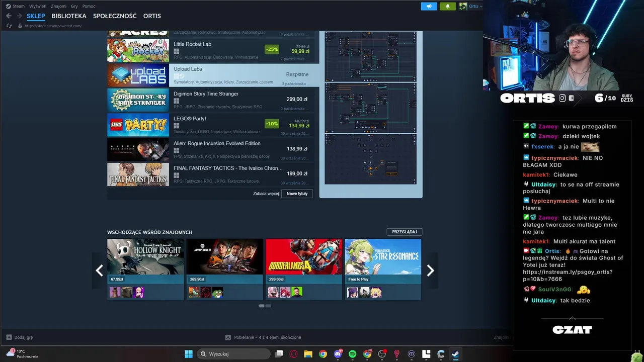Viewport: 644px width, 362px height.
Task: Advance friends carousel with right arrow
Action: pyautogui.click(x=430, y=270)
